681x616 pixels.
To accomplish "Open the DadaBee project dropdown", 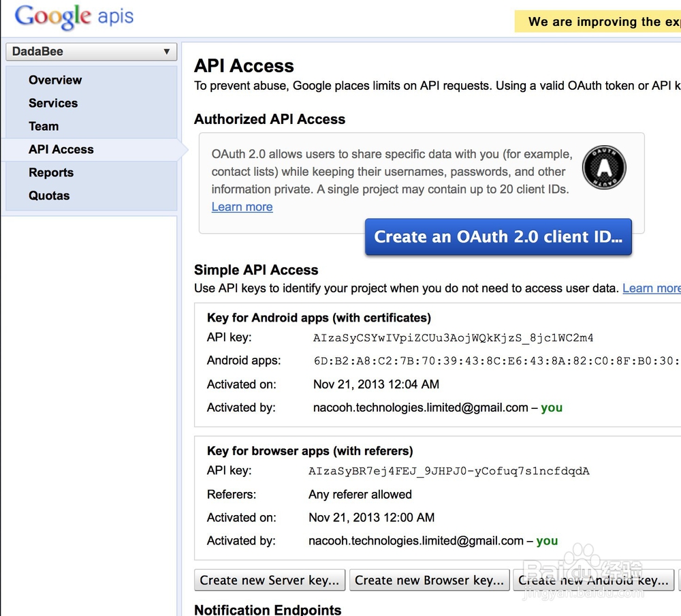I will (x=91, y=51).
